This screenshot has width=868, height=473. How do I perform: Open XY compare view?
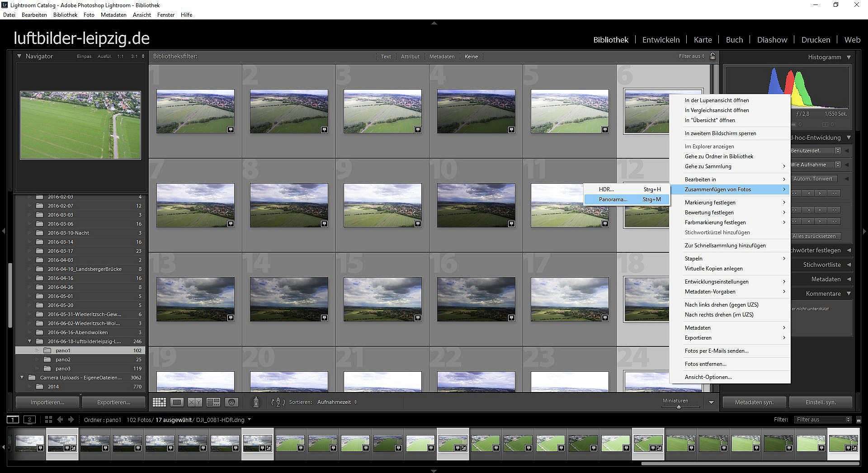(195, 402)
